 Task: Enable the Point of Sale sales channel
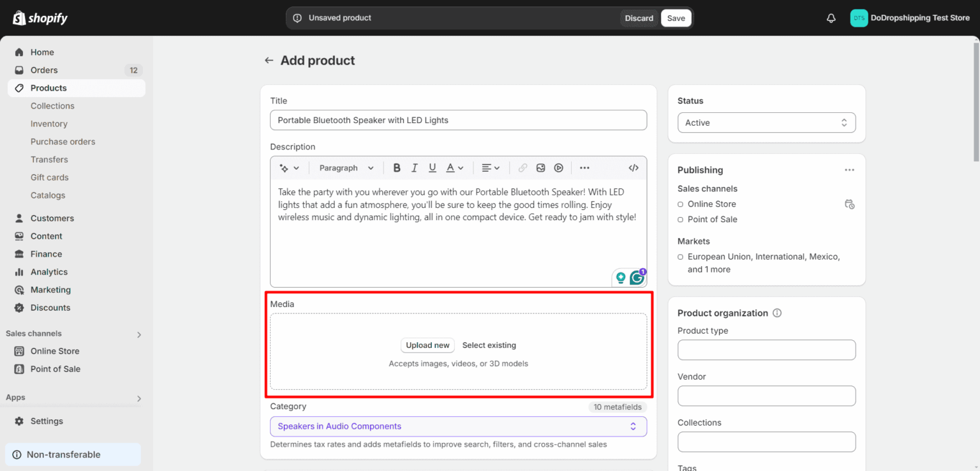click(679, 219)
